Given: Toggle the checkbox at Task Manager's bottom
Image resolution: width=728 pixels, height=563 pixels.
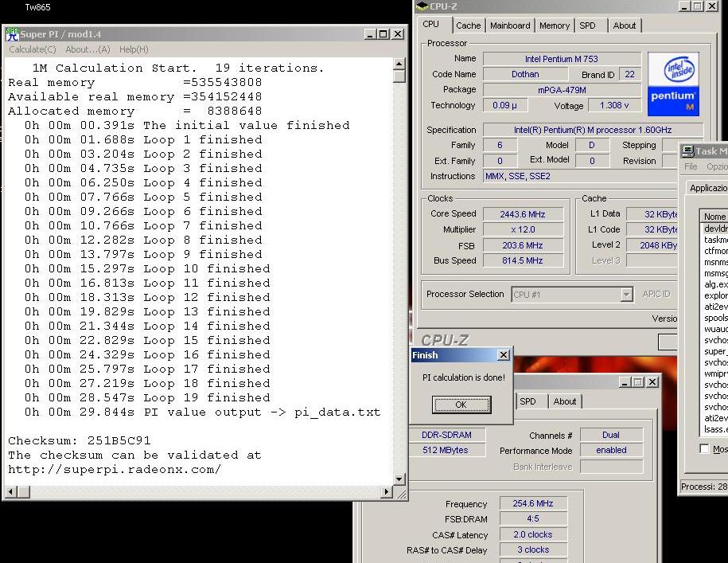Looking at the screenshot, I should [x=704, y=449].
